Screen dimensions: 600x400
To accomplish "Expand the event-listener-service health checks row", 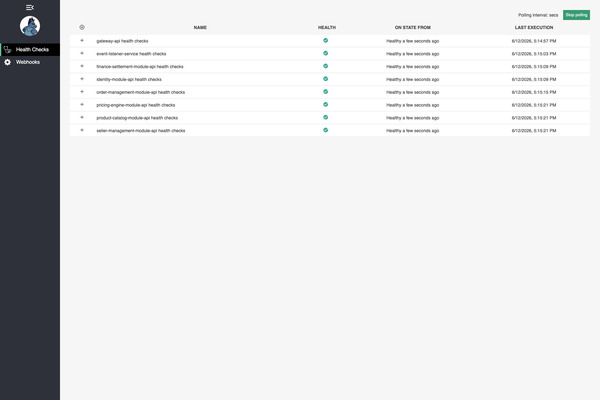I will click(82, 53).
